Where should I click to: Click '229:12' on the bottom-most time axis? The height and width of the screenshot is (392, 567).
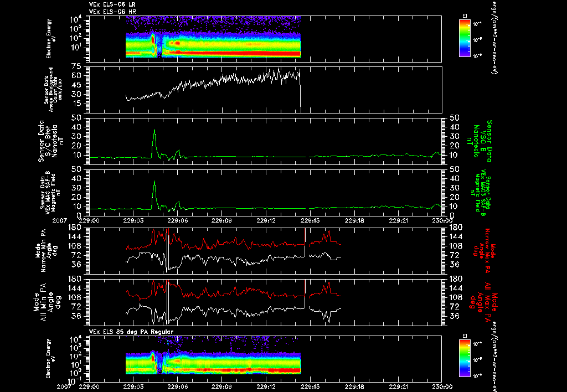[266, 386]
